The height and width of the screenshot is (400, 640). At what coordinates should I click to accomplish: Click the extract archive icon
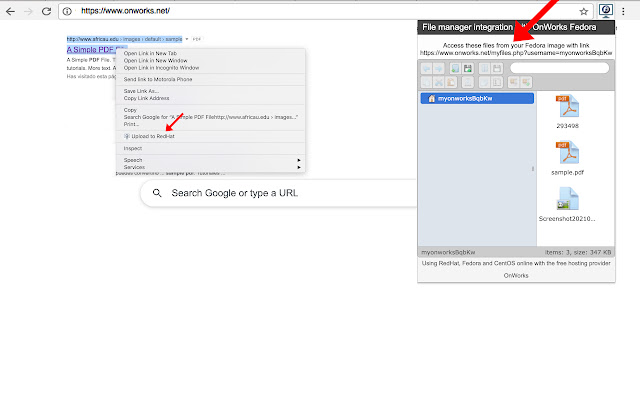(x=513, y=82)
